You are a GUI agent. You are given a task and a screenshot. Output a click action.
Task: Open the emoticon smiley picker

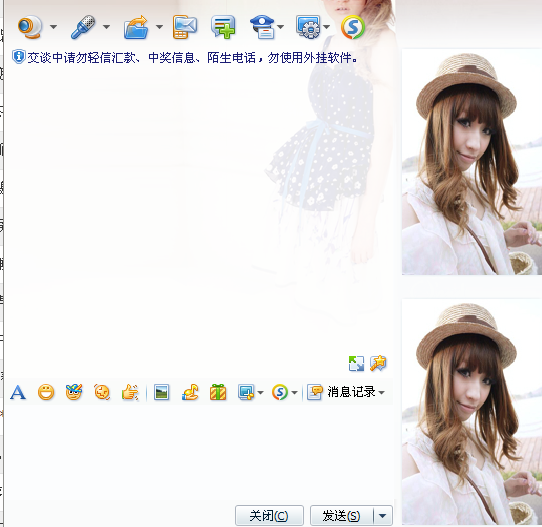pos(46,393)
